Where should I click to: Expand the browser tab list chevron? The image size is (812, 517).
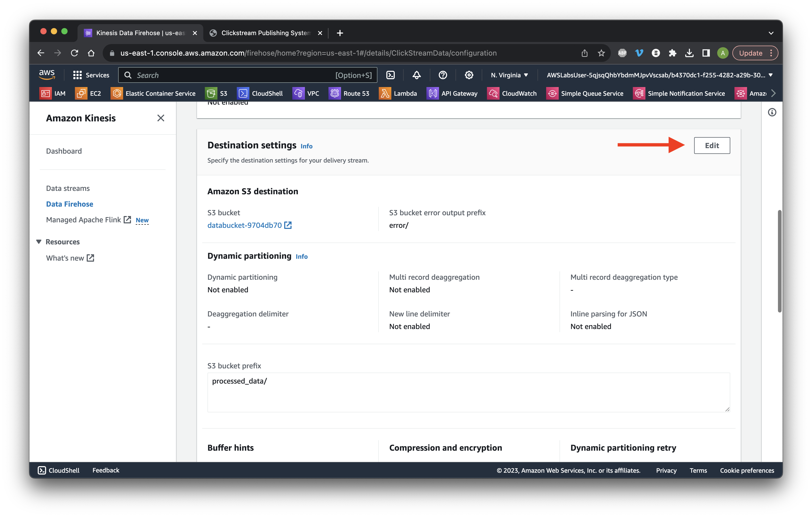pyautogui.click(x=771, y=33)
